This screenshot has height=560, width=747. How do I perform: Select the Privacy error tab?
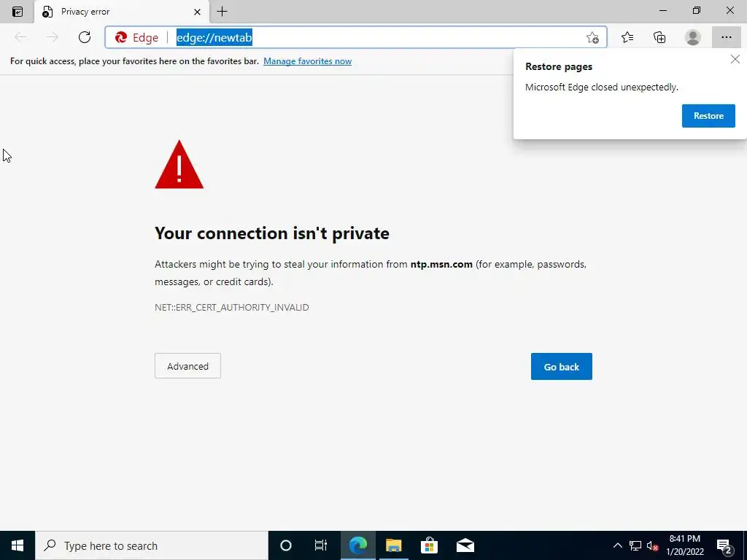(122, 12)
